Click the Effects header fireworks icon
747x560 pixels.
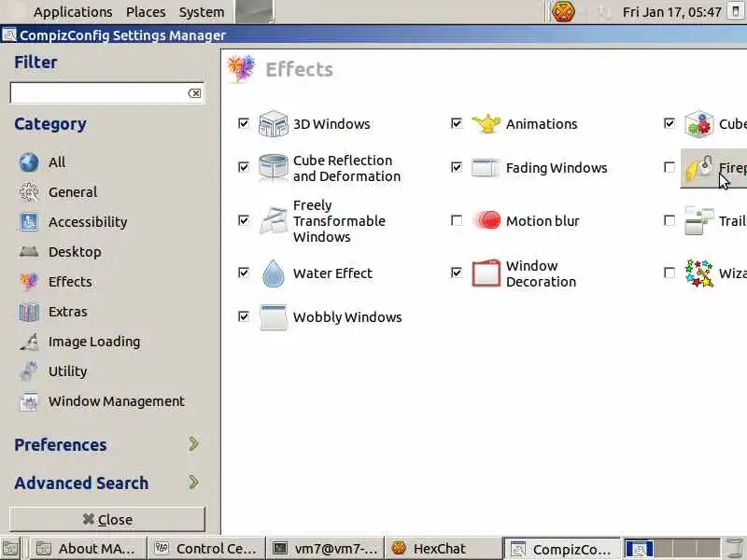[x=241, y=69]
